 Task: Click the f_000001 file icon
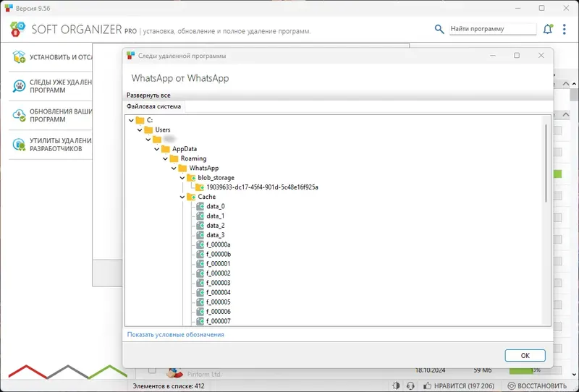pos(200,263)
